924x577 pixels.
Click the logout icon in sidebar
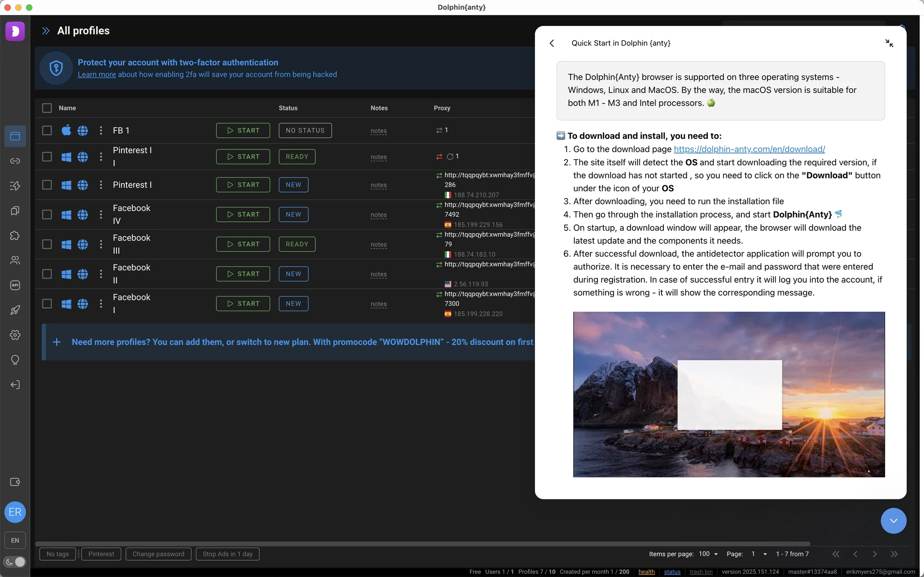click(x=15, y=385)
